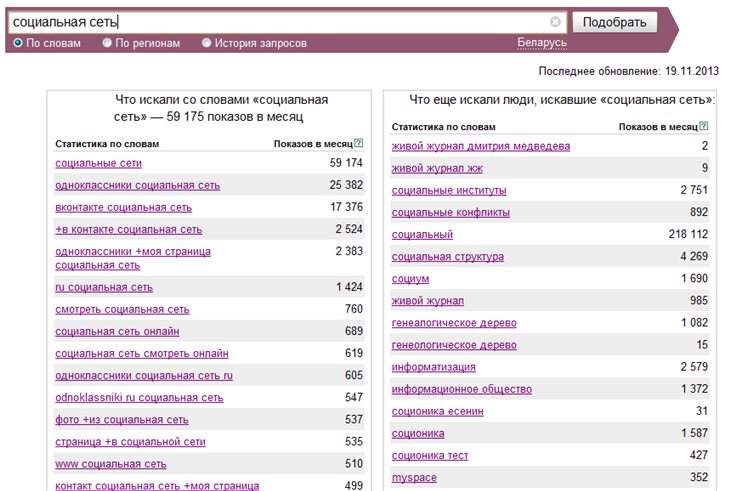Open 'информационное общество' link
Image resolution: width=734 pixels, height=491 pixels.
click(x=462, y=389)
